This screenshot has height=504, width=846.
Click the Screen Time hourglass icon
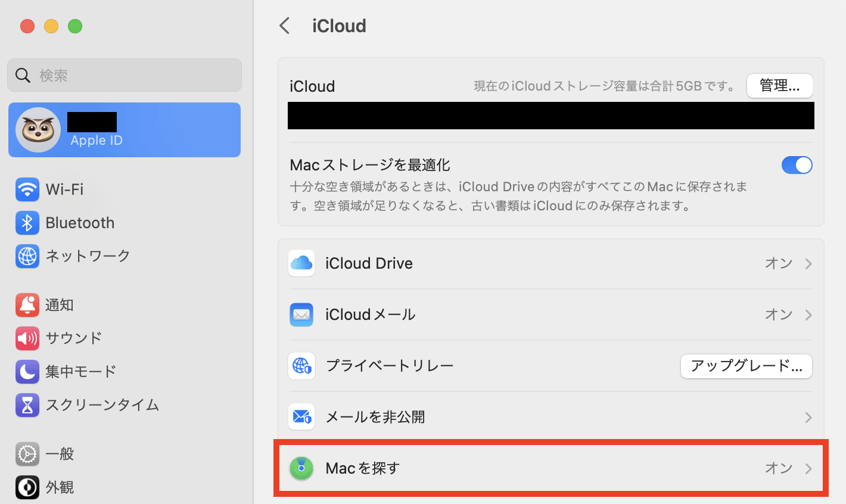tap(27, 405)
